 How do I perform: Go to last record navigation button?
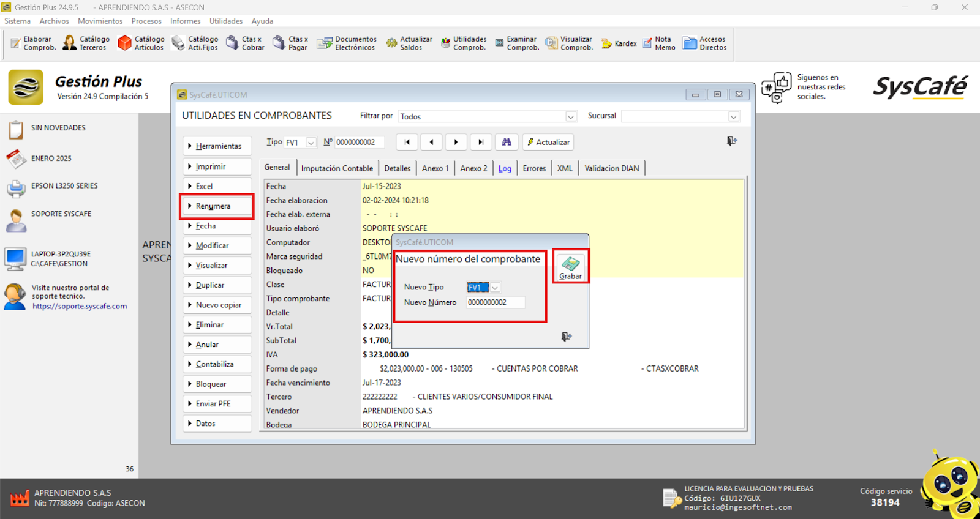(481, 142)
